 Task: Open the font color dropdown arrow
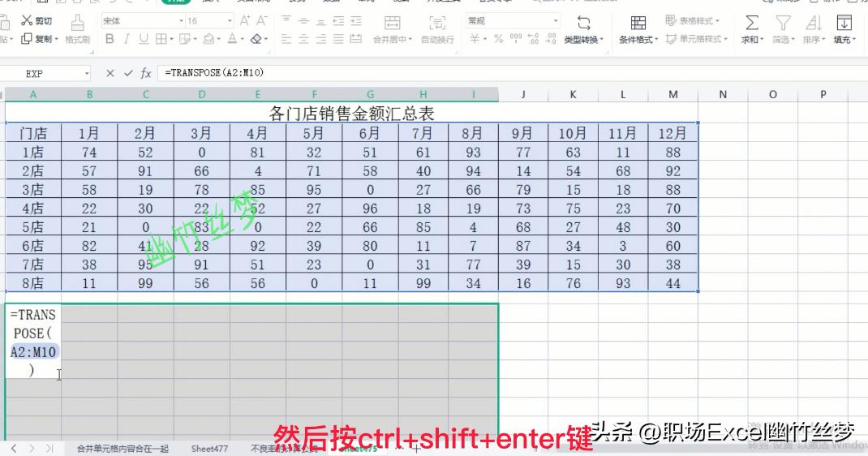(x=242, y=39)
